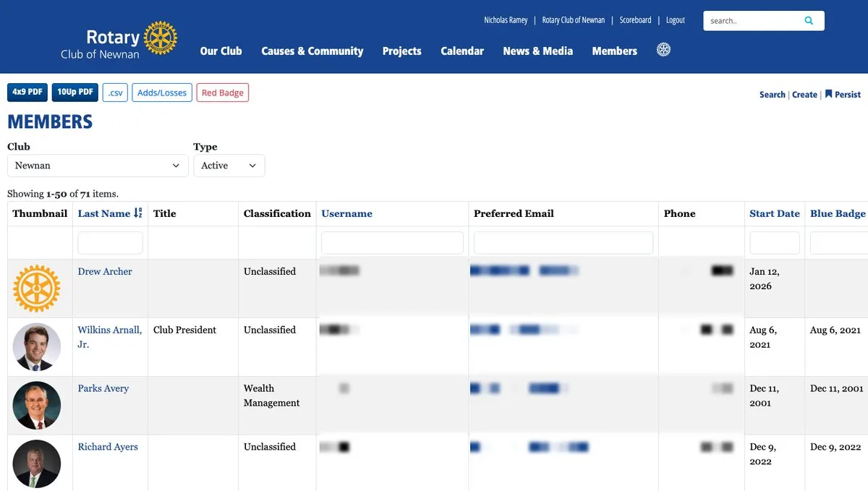868x491 pixels.
Task: Click the Red Badge button
Action: pyautogui.click(x=223, y=93)
